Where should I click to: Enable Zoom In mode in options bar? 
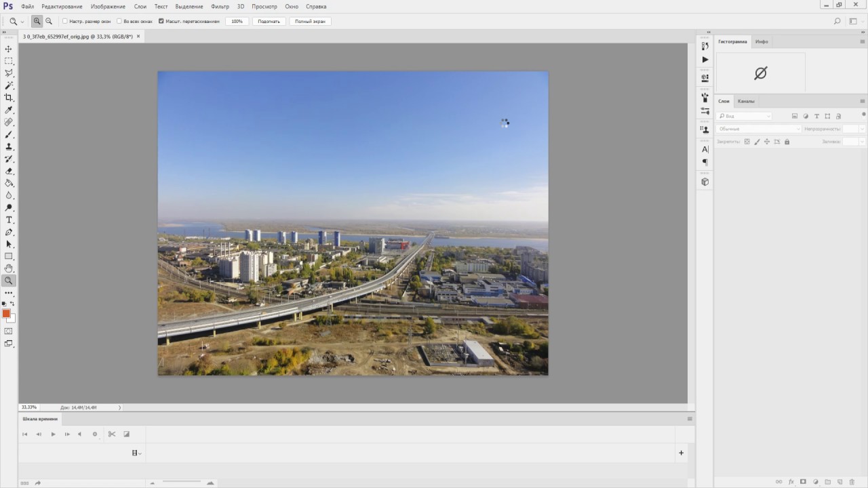37,21
